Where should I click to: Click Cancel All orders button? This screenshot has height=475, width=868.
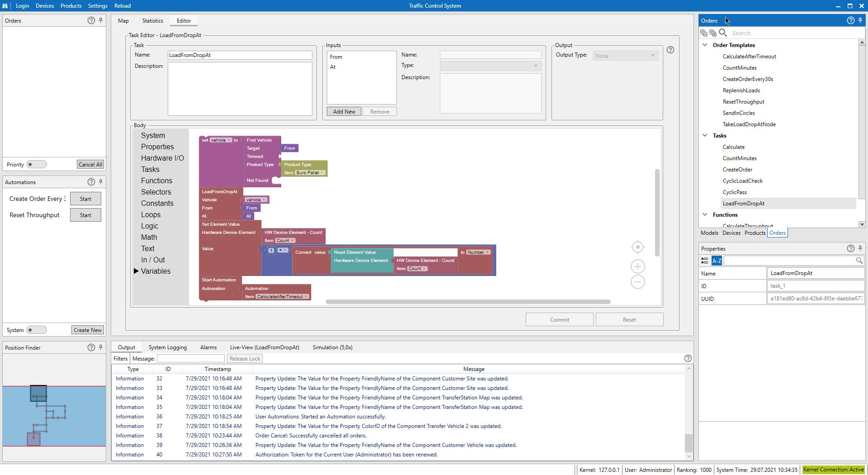point(90,165)
